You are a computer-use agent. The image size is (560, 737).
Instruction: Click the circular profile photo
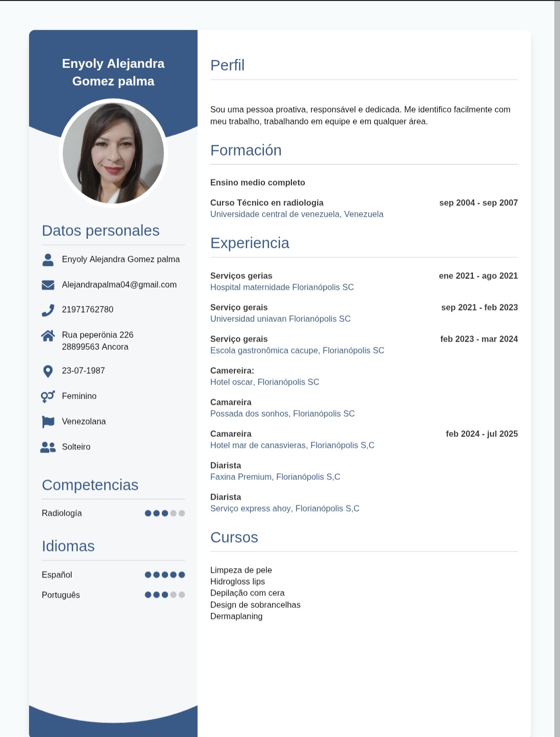pos(113,153)
